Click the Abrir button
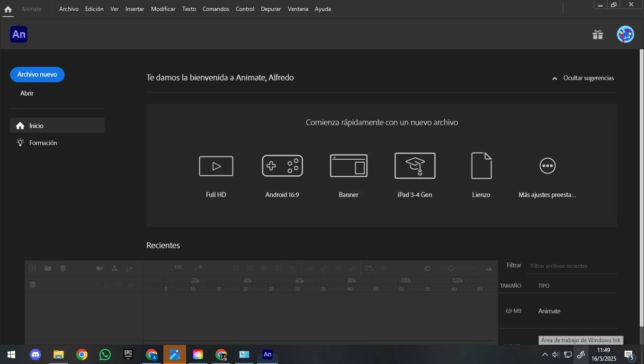Viewport: 644px width, 364px height. [x=27, y=93]
